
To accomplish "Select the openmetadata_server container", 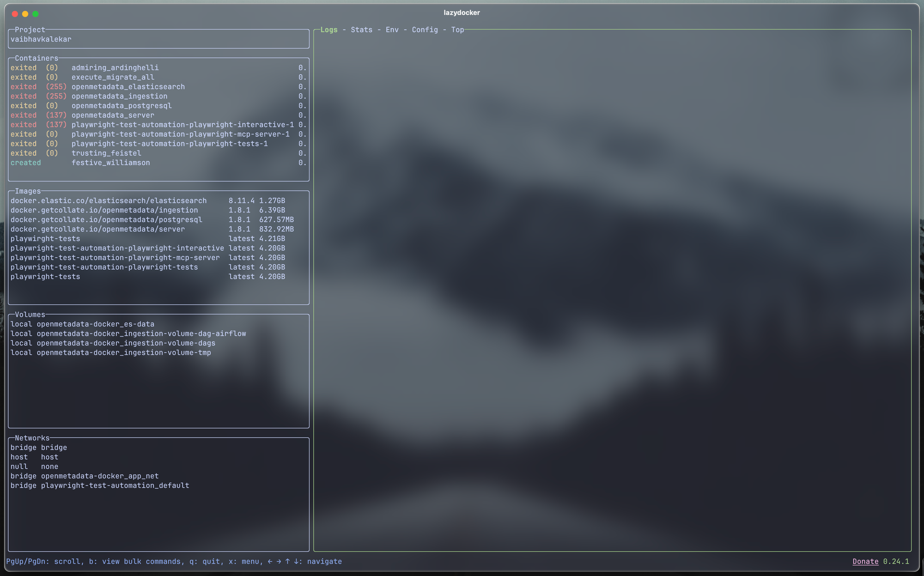I will pyautogui.click(x=113, y=115).
